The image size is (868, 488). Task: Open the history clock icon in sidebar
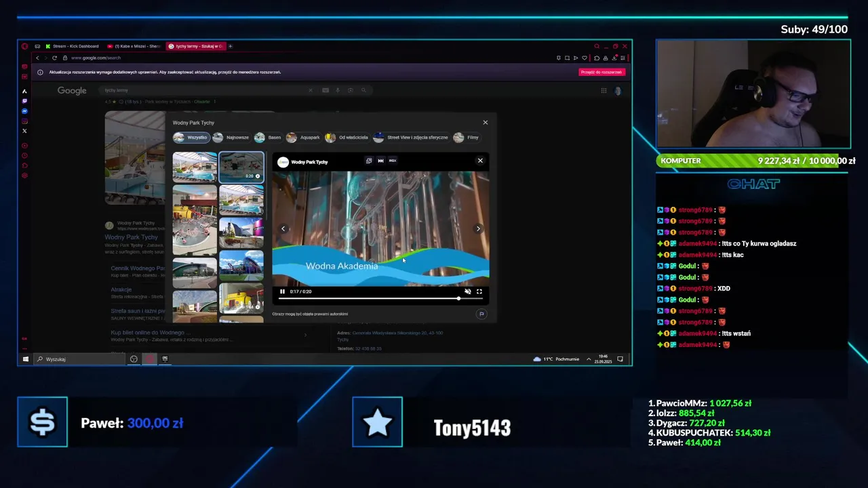24,155
